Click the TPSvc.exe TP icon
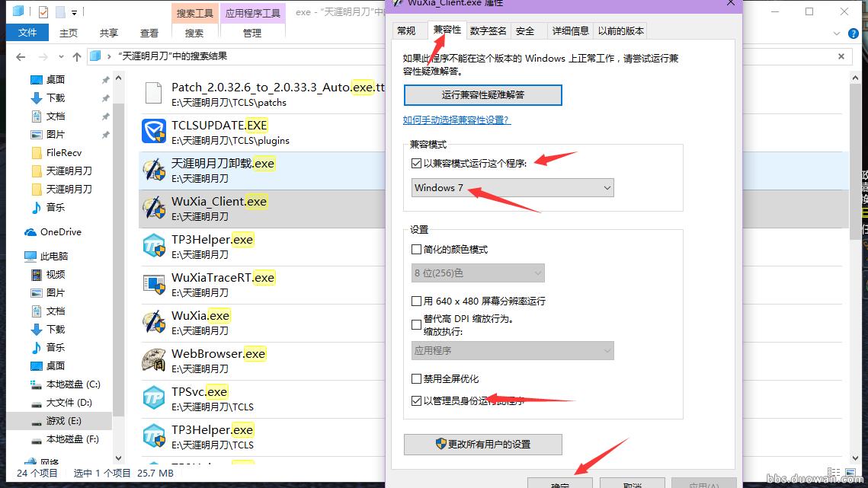The image size is (868, 488). click(x=155, y=397)
